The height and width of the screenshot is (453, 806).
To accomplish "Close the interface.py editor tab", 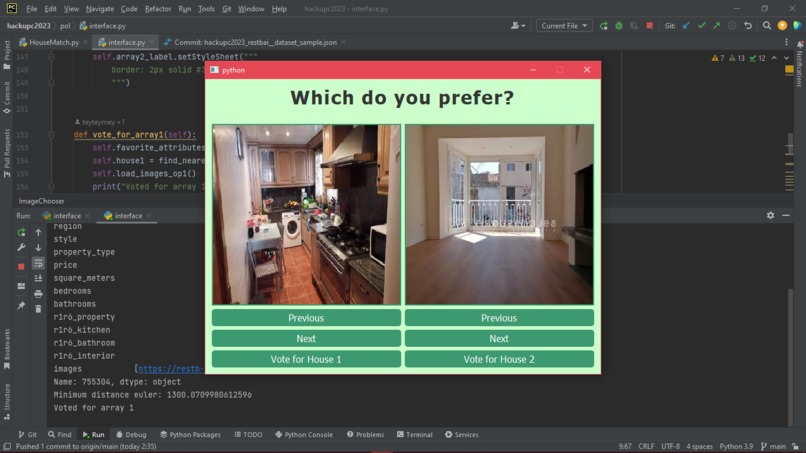I will click(x=152, y=42).
